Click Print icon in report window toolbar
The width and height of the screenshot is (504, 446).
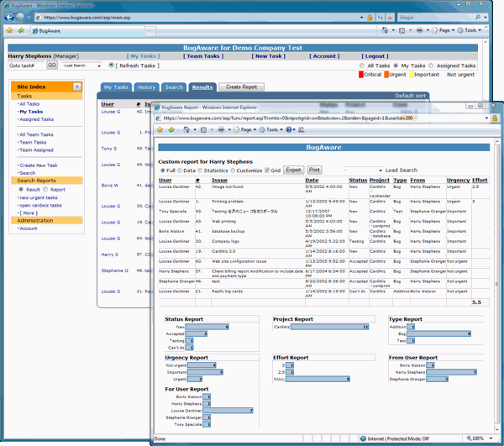click(221, 130)
